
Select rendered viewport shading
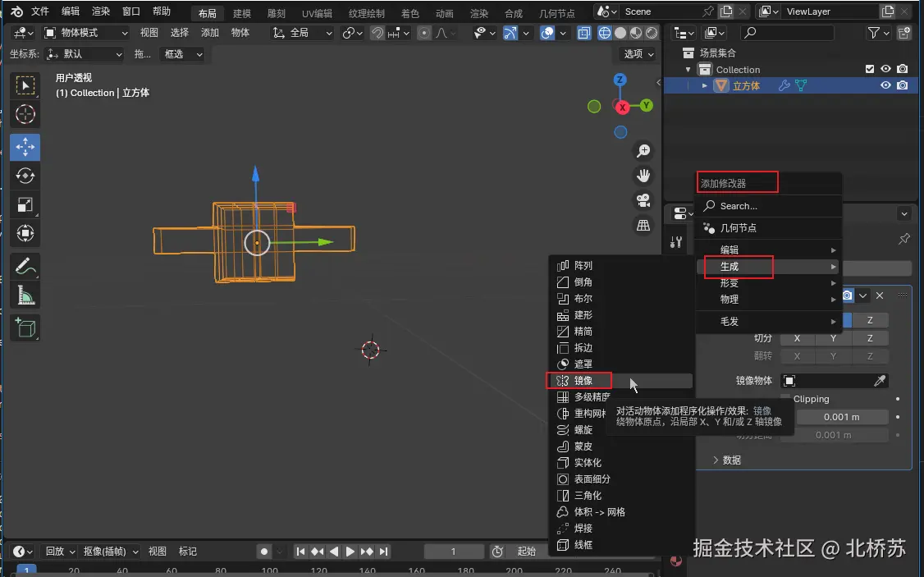(x=652, y=33)
